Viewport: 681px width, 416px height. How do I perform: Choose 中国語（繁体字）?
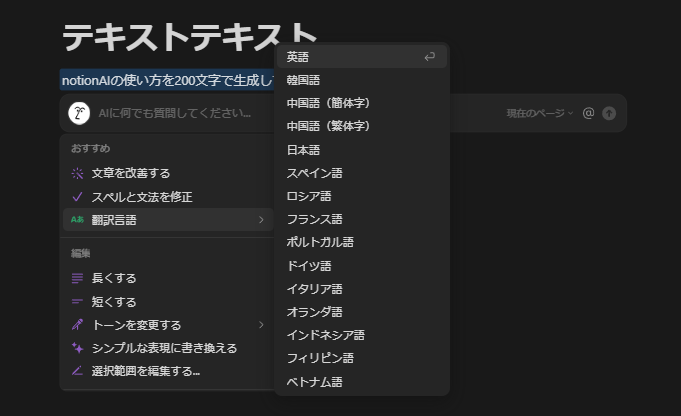362,126
